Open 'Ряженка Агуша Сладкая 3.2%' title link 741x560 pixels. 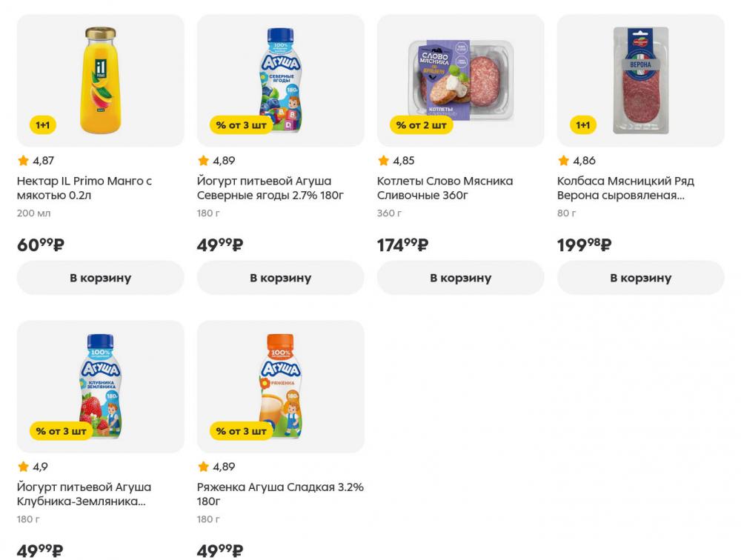tap(280, 494)
